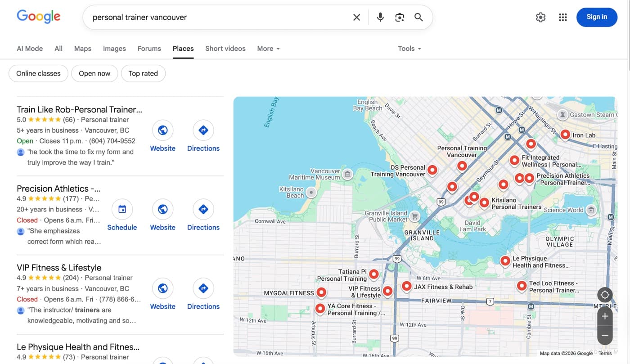This screenshot has width=630, height=364.
Task: Select the MYGOALFITNESS map pin
Action: point(321,293)
